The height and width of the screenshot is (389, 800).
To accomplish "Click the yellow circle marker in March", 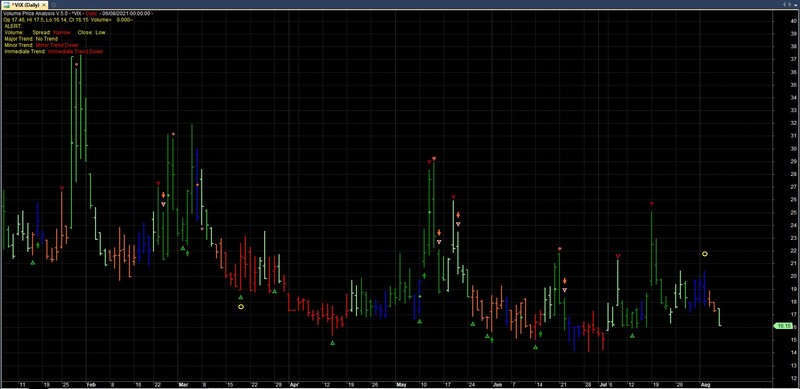I will coord(241,306).
